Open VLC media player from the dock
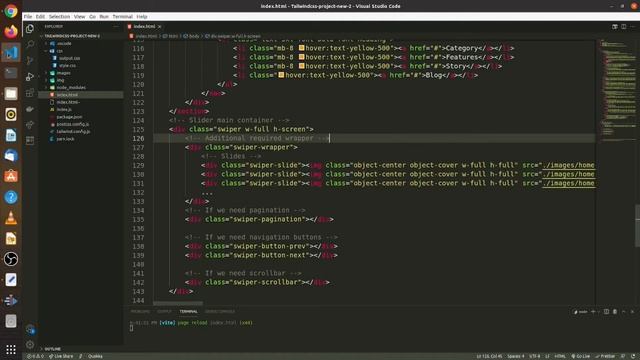Screen dimensions: 640x360 (x=11, y=218)
